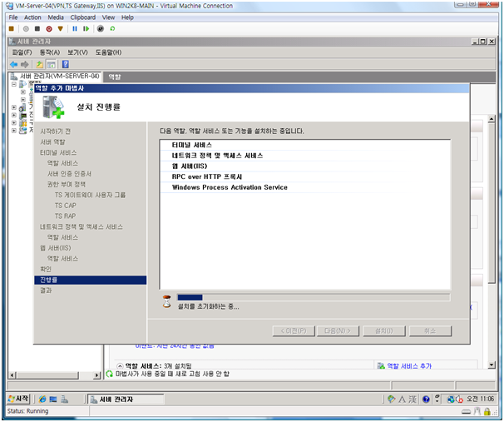Click the red alert shield tray icon
This screenshot has width=504, height=422.
(460, 400)
